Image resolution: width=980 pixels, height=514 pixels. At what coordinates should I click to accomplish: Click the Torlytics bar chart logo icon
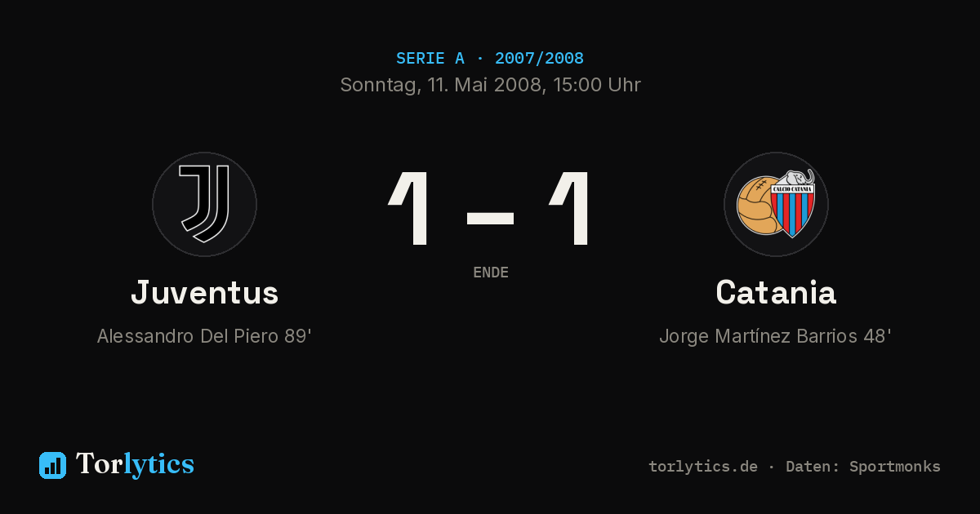pyautogui.click(x=52, y=465)
